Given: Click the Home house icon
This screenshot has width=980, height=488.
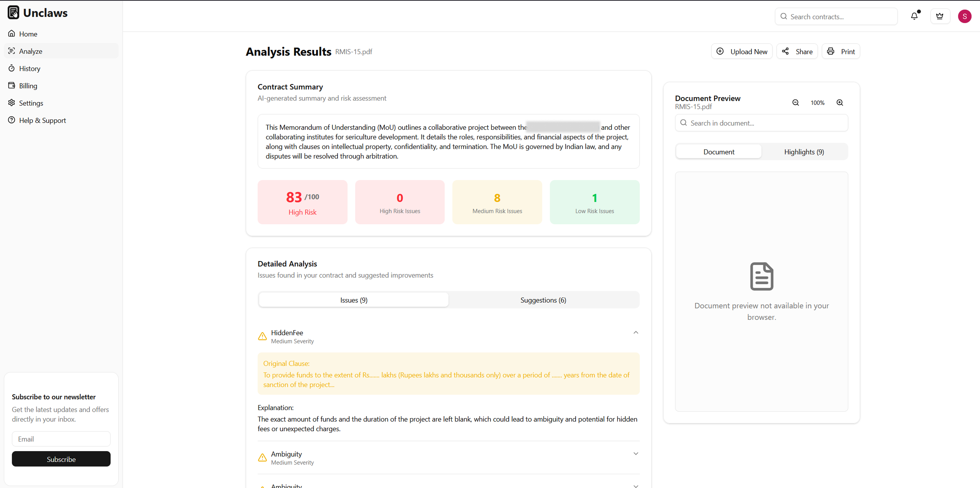Looking at the screenshot, I should (x=12, y=33).
